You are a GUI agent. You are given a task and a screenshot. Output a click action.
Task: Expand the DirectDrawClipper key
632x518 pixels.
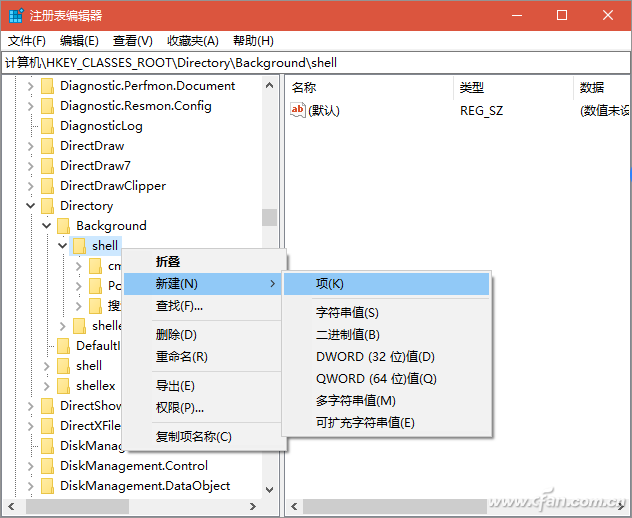(x=31, y=186)
